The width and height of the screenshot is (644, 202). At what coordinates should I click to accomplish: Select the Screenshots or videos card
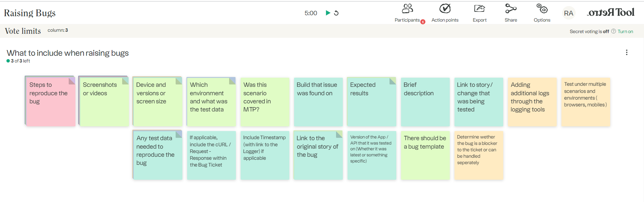104,102
